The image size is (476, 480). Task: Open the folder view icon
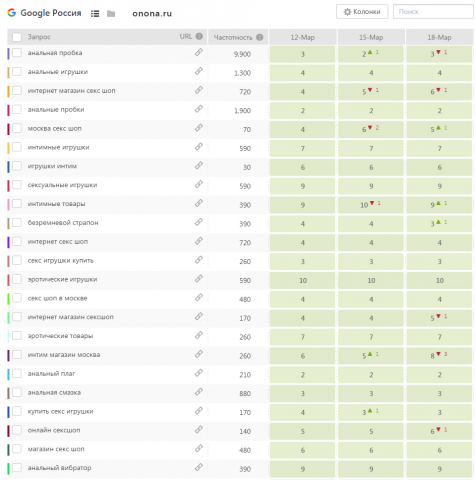(x=111, y=13)
